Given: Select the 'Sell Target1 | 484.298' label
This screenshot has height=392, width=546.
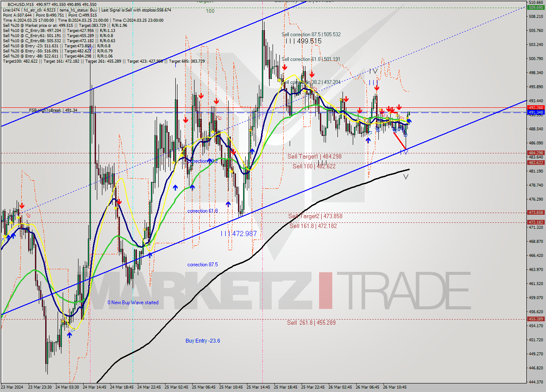Looking at the screenshot, I should 314,157.
